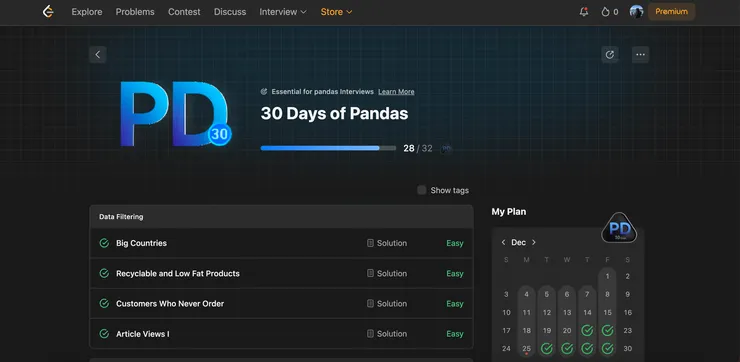Open Recyclable and Low Fat Products problem
This screenshot has height=362, width=740.
pos(177,273)
